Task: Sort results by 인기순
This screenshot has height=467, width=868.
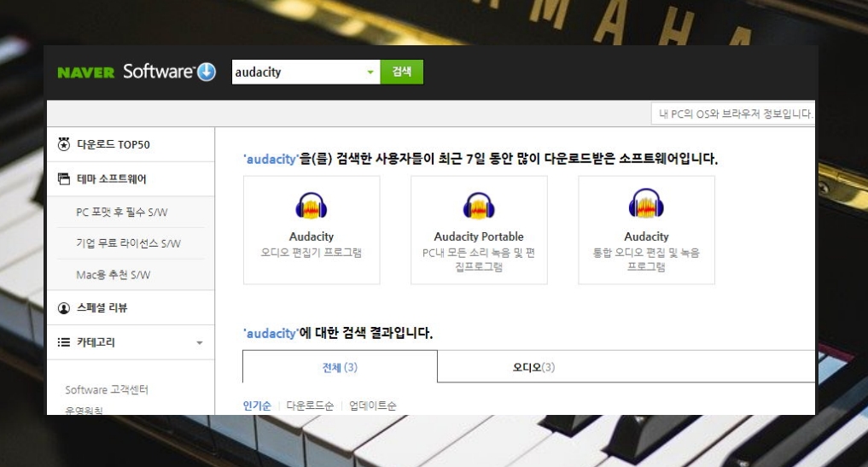Action: point(257,406)
